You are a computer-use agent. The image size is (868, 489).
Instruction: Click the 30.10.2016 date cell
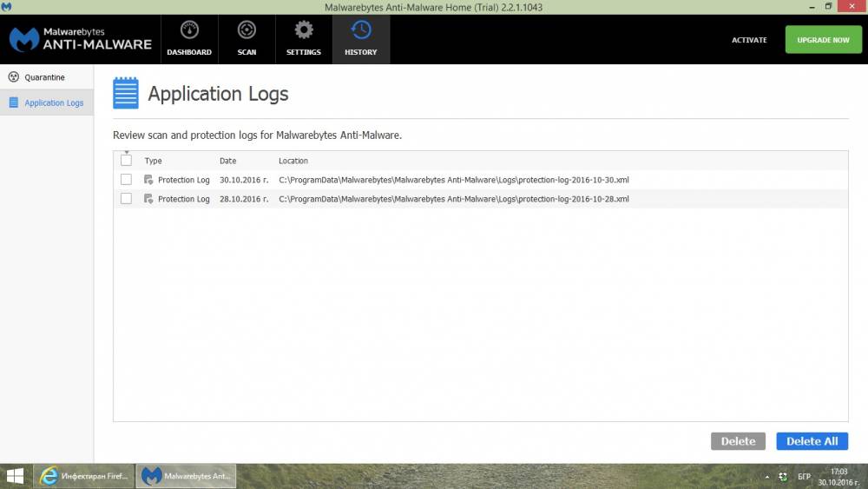click(244, 180)
